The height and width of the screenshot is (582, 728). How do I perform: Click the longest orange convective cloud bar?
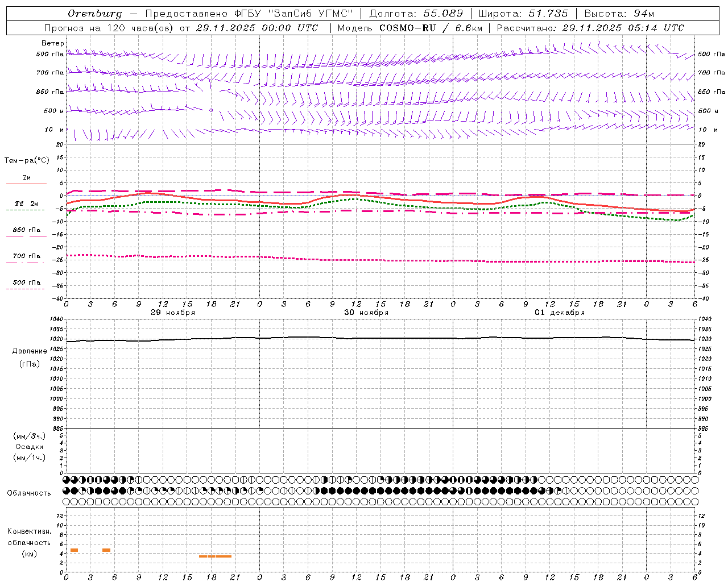(x=215, y=556)
